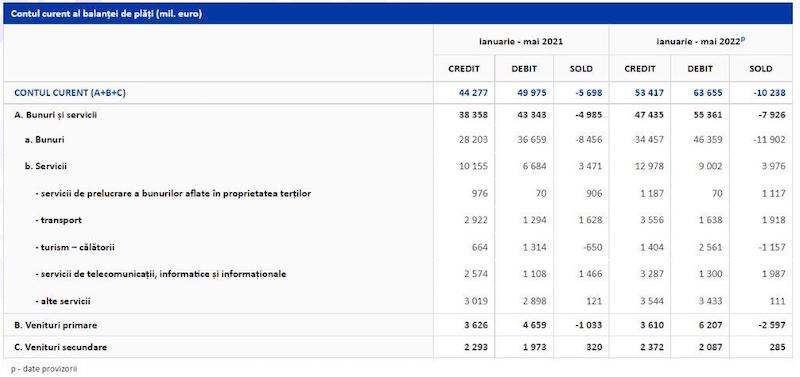Click the ianuarie - mai 2022 column header
Screen dimensions: 800x377
point(701,41)
